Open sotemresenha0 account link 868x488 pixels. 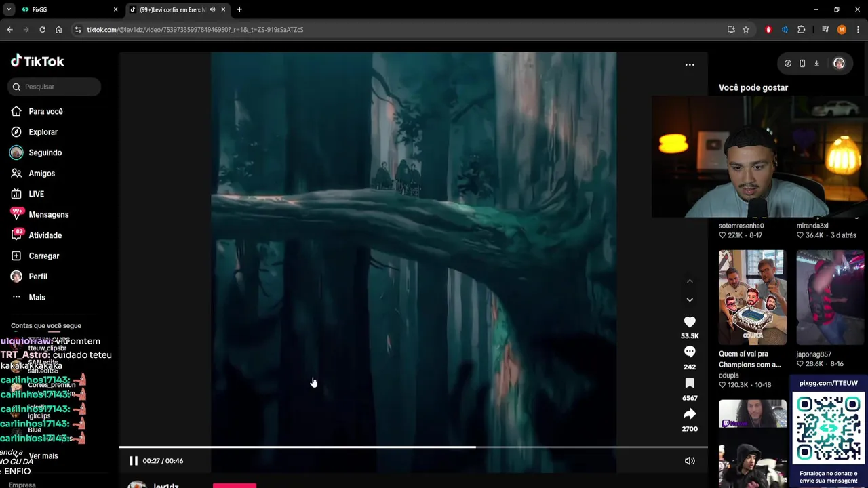coord(741,226)
